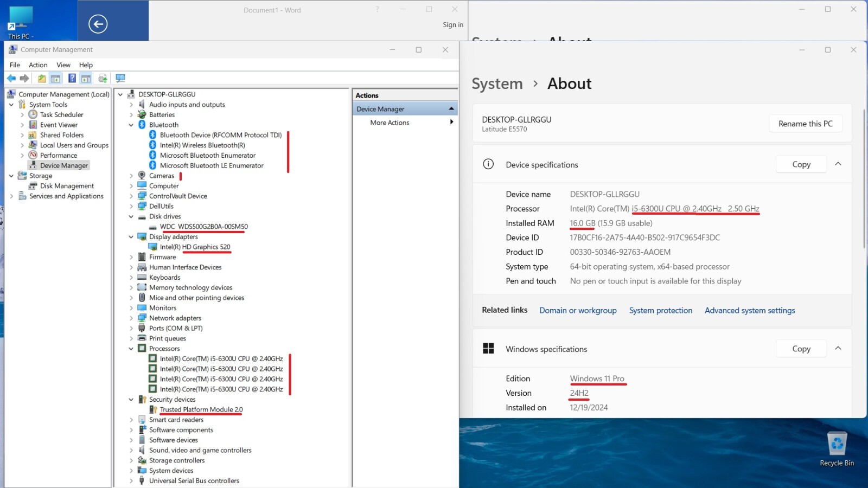This screenshot has width=868, height=488.
Task: Click the Scan for hardware changes icon
Action: coord(120,79)
